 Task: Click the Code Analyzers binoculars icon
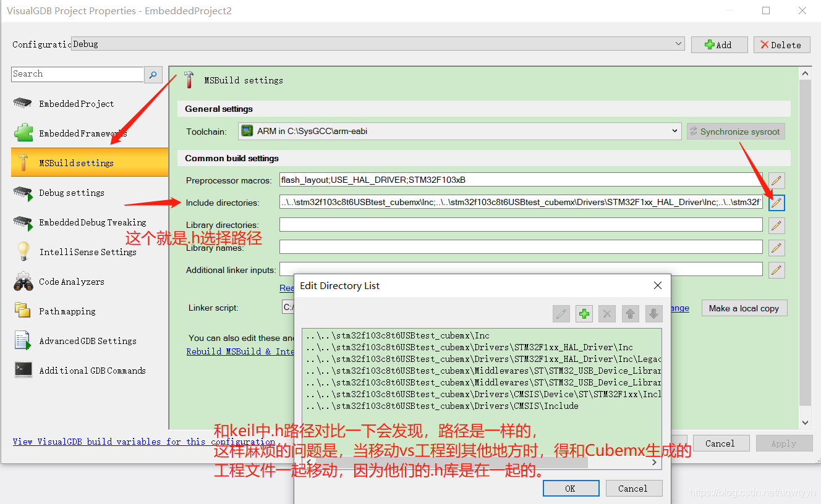tap(23, 282)
